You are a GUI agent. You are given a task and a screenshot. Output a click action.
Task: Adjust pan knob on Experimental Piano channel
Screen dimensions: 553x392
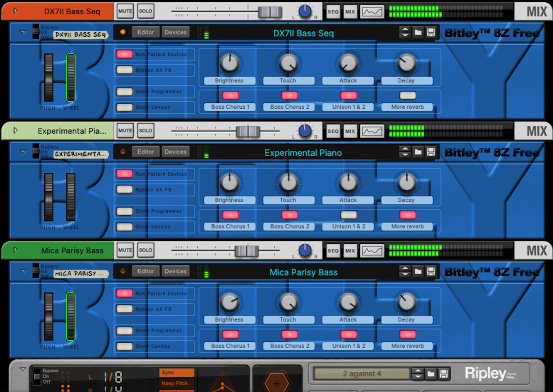[x=305, y=130]
